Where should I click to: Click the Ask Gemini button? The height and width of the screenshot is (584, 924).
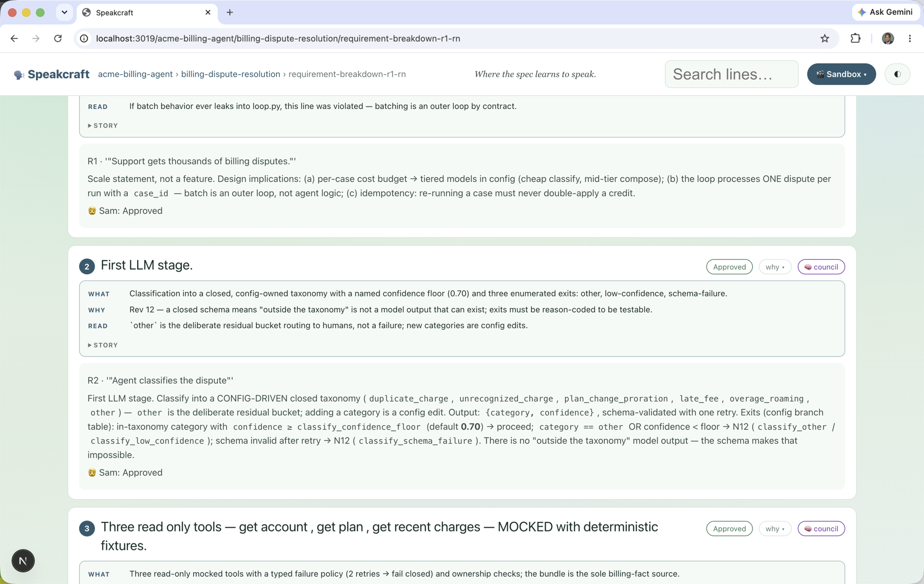click(885, 12)
